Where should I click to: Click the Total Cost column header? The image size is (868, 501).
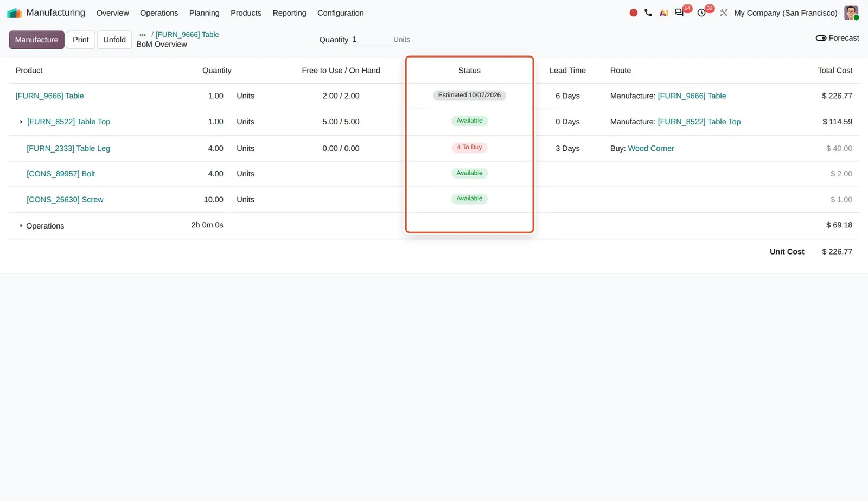point(835,71)
